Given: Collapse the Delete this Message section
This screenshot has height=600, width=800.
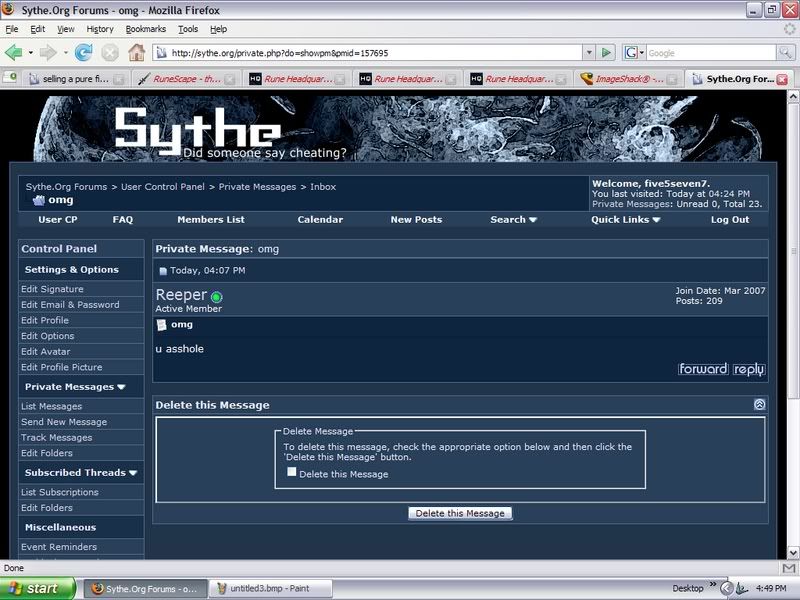Looking at the screenshot, I should click(759, 405).
